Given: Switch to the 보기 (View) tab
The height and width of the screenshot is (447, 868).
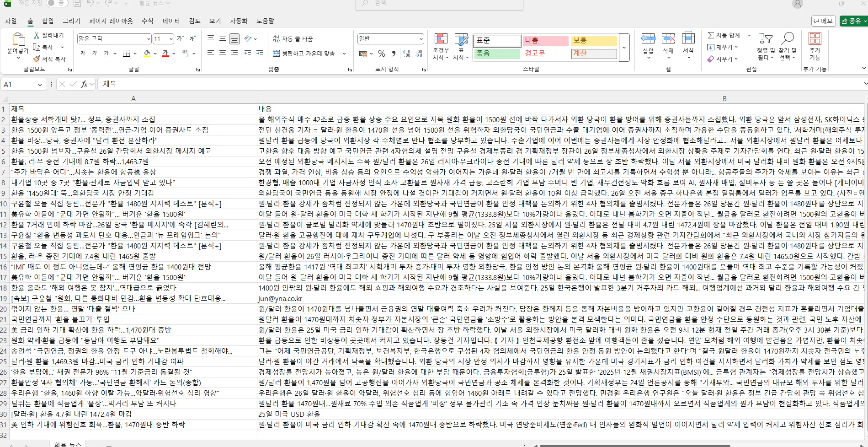Looking at the screenshot, I should coord(215,21).
